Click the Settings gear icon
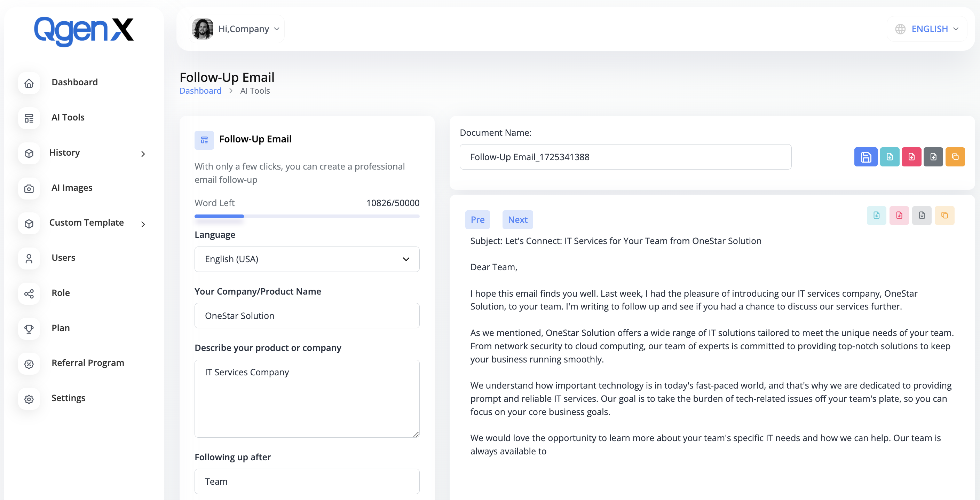The width and height of the screenshot is (980, 500). coord(29,399)
